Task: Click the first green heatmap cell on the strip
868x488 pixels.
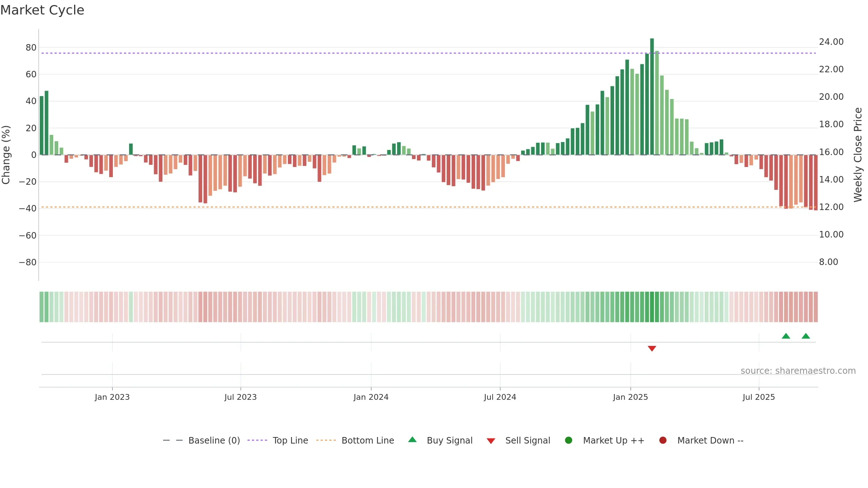Action: 41,307
